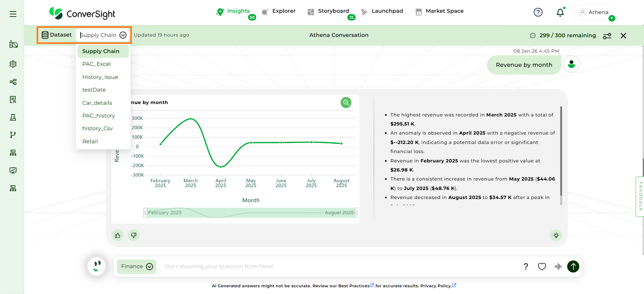This screenshot has width=644, height=294.
Task: Open the hamburger menu in sidebar
Action: (x=13, y=14)
